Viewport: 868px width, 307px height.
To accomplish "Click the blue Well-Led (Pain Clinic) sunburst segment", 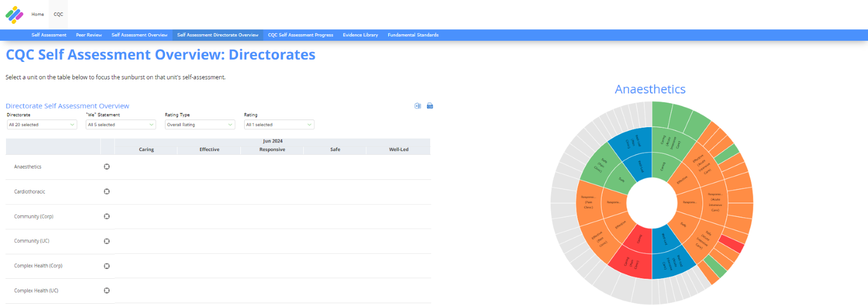I will (x=633, y=143).
